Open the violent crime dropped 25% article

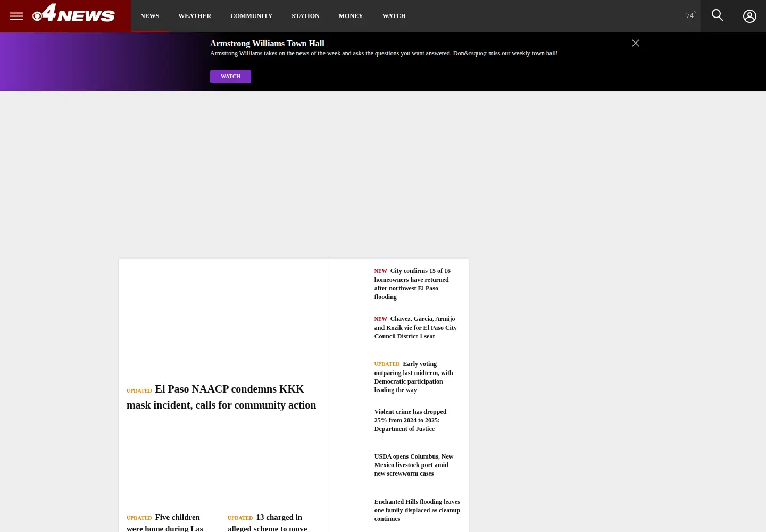(411, 420)
